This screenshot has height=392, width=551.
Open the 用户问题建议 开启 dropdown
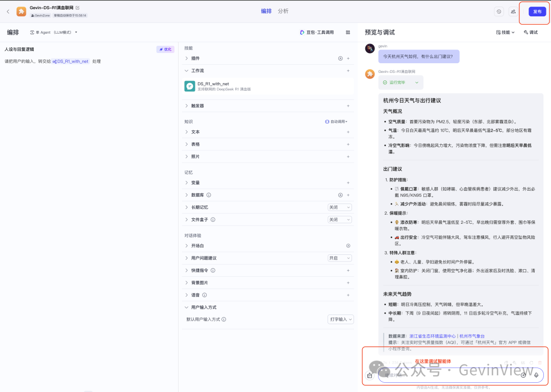pyautogui.click(x=339, y=258)
